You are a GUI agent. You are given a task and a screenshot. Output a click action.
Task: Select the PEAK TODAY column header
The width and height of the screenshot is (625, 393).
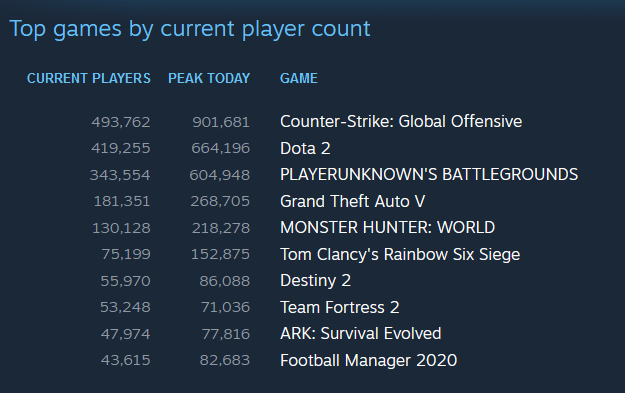pos(209,78)
